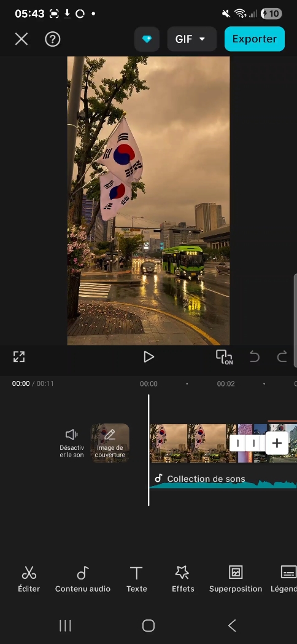The image size is (297, 644).
Task: Open the Superposition overlay tool
Action: (236, 579)
